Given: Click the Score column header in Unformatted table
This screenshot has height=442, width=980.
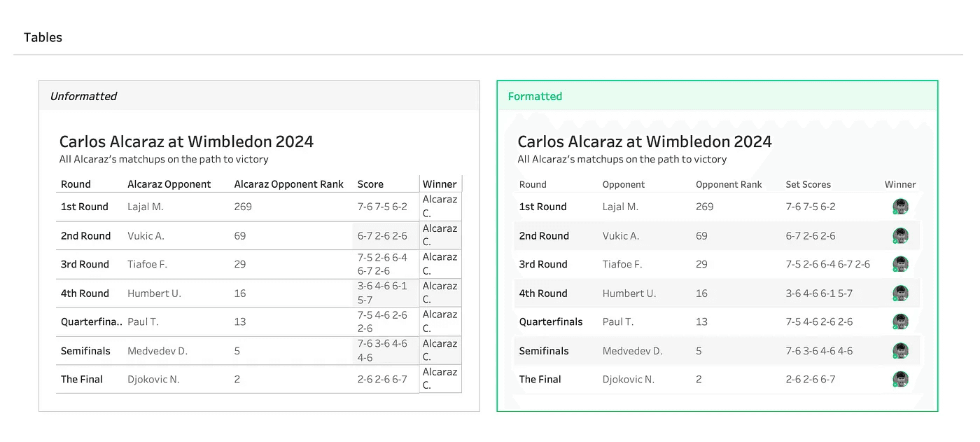Looking at the screenshot, I should click(370, 184).
